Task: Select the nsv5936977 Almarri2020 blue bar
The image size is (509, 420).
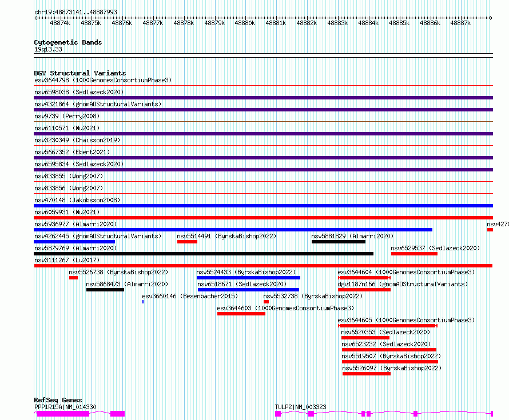Action: point(233,230)
